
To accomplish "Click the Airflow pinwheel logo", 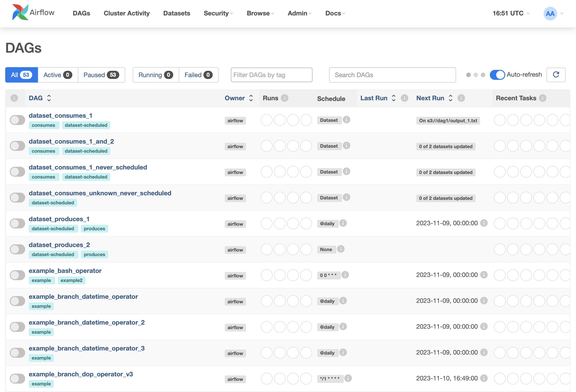I will click(x=20, y=12).
